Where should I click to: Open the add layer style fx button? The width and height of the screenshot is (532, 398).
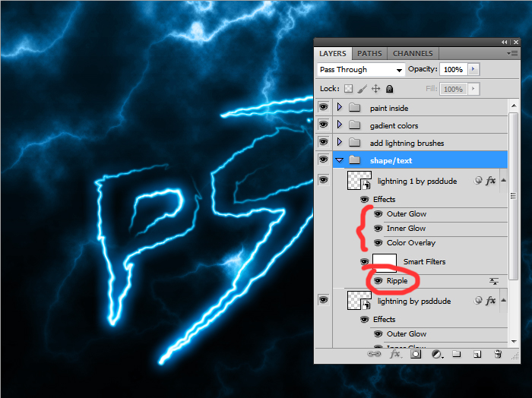pyautogui.click(x=395, y=354)
